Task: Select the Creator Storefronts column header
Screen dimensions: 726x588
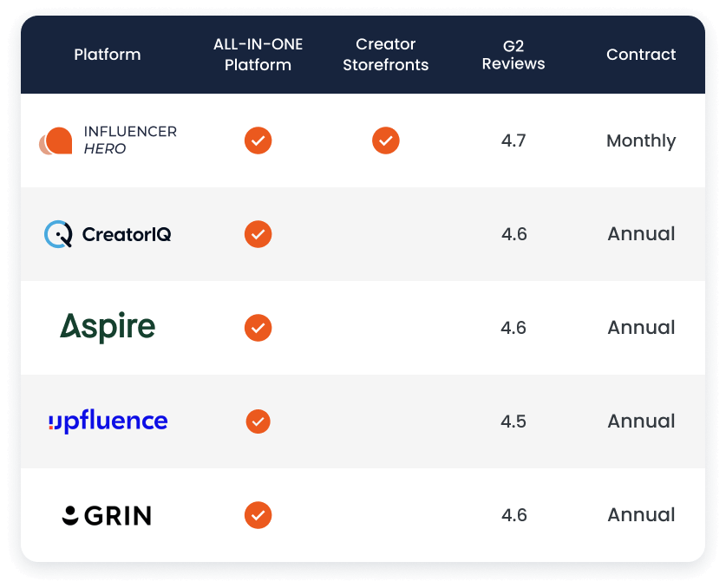Action: pos(386,55)
